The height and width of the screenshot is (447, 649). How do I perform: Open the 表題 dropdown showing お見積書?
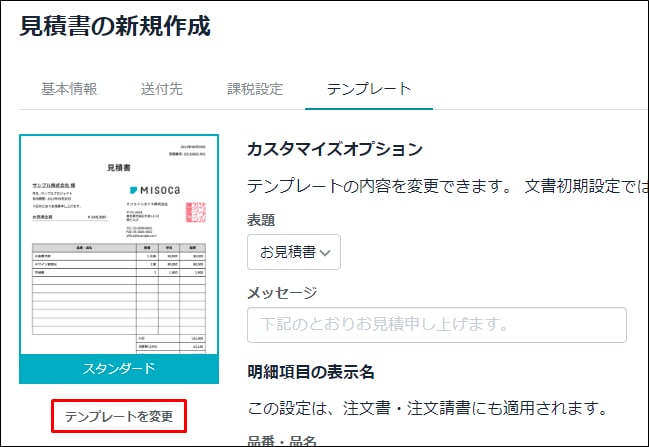click(x=294, y=252)
